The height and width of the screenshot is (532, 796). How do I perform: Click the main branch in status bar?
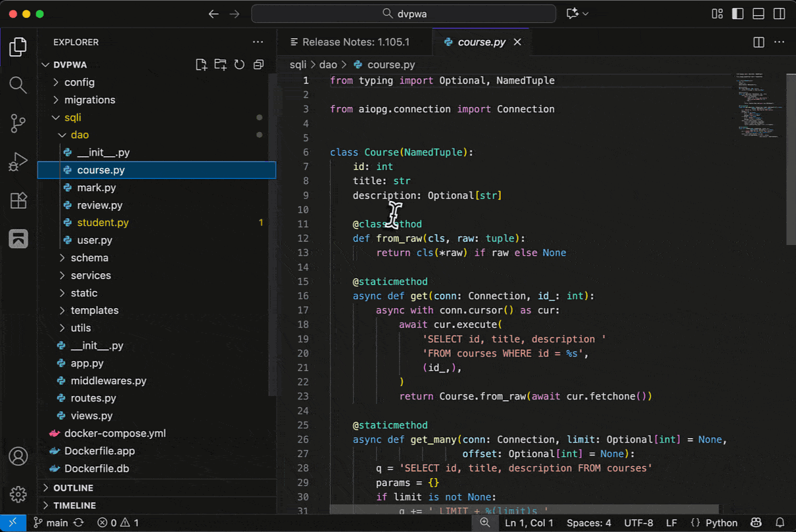51,523
